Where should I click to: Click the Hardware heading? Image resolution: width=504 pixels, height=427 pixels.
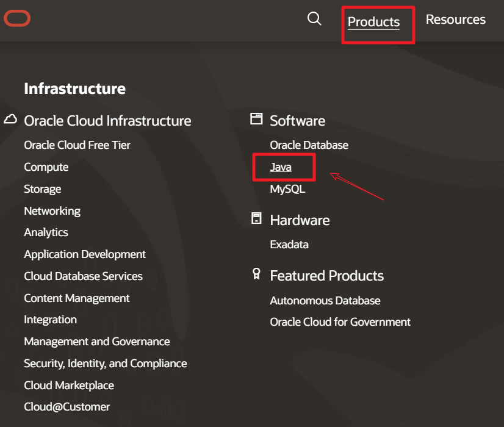[x=300, y=220]
